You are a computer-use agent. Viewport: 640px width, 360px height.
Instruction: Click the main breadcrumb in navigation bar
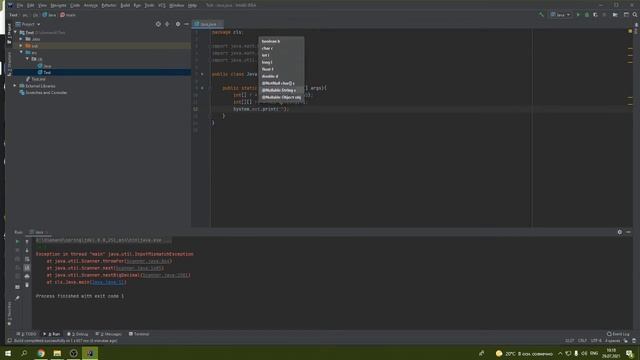coord(68,15)
